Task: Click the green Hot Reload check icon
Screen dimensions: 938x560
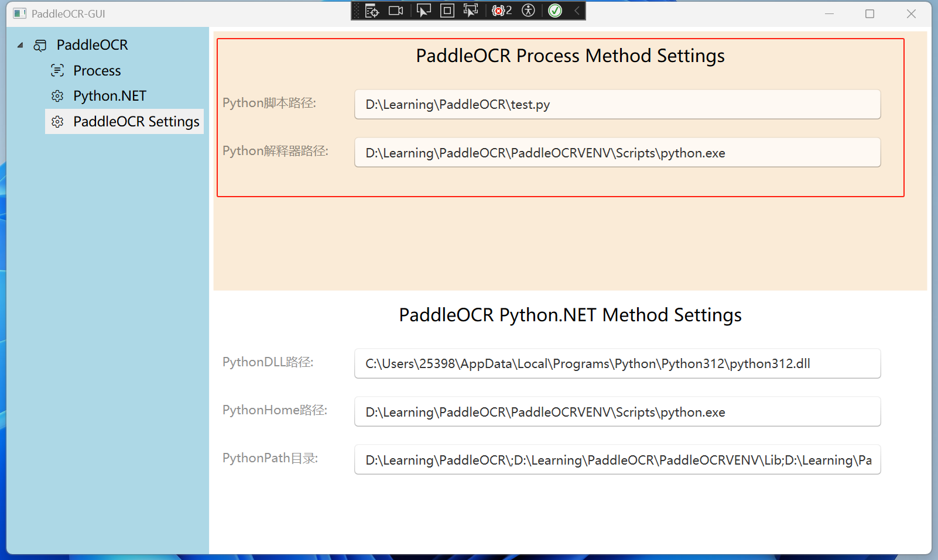Action: [554, 11]
